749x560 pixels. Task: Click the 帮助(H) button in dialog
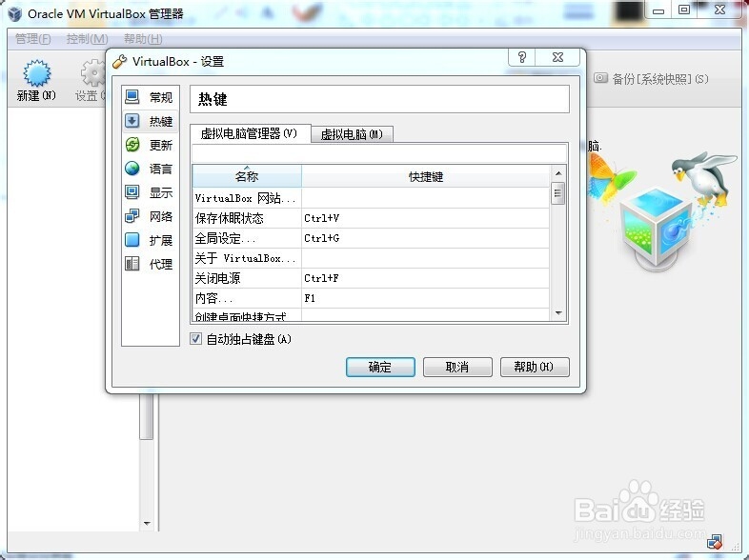(x=535, y=367)
